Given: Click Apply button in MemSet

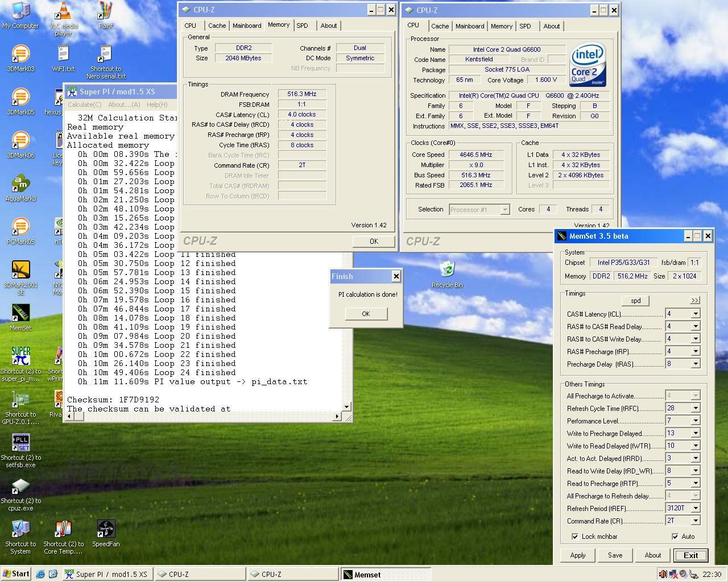Looking at the screenshot, I should (578, 555).
